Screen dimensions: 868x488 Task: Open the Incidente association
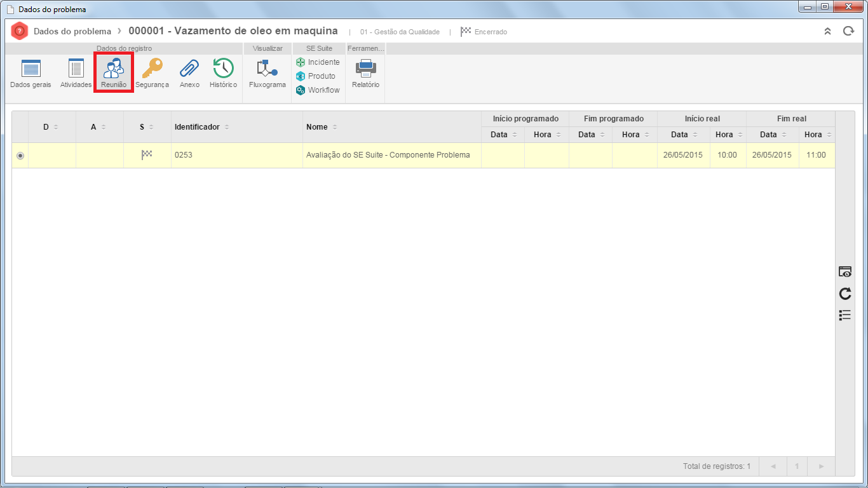coord(318,62)
